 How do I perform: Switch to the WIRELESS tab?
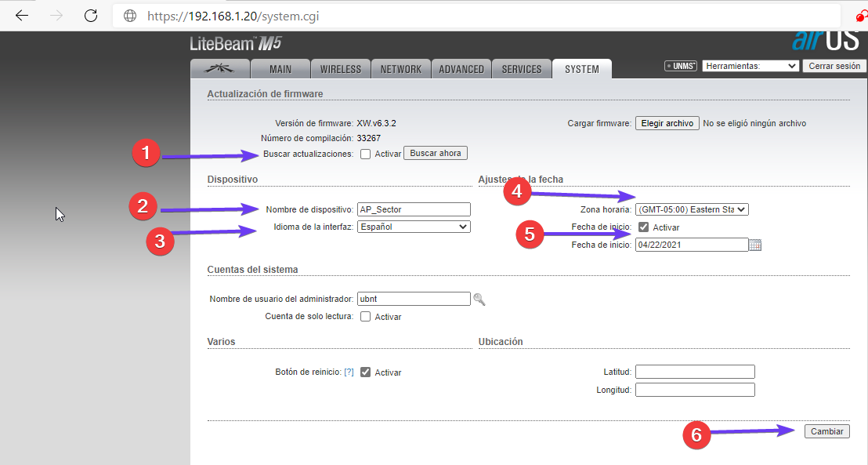(x=340, y=69)
